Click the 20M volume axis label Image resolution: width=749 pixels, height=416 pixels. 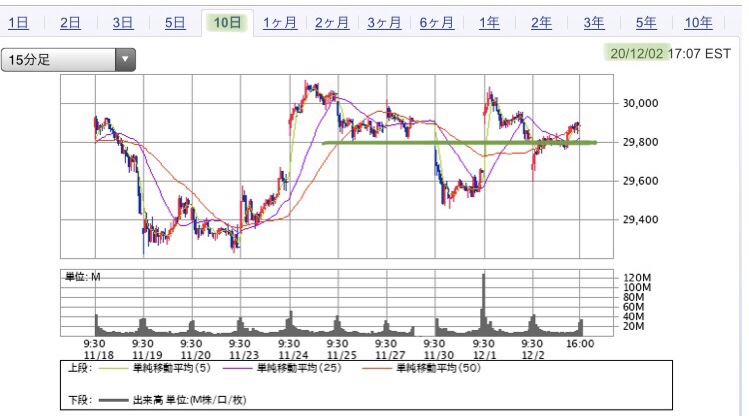(634, 326)
